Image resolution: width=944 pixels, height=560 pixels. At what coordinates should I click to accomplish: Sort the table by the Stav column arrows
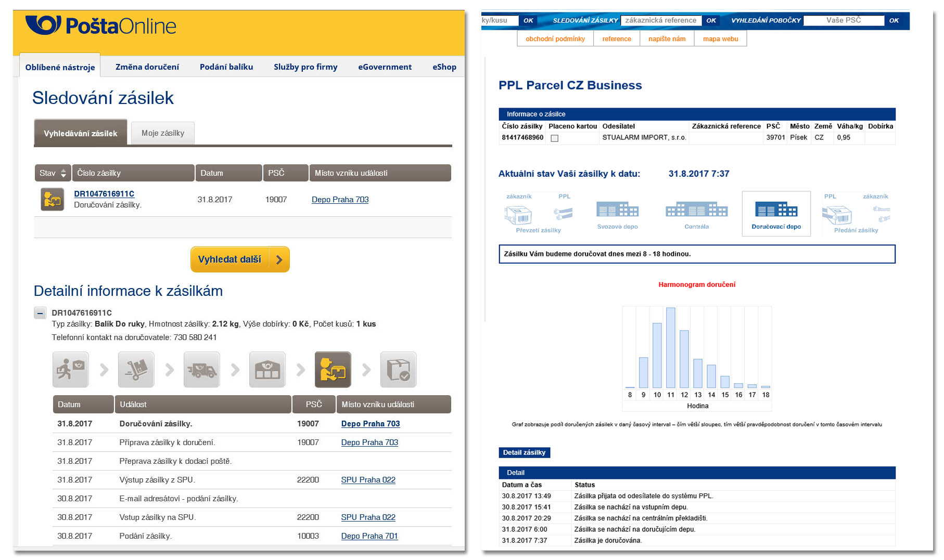tap(63, 173)
